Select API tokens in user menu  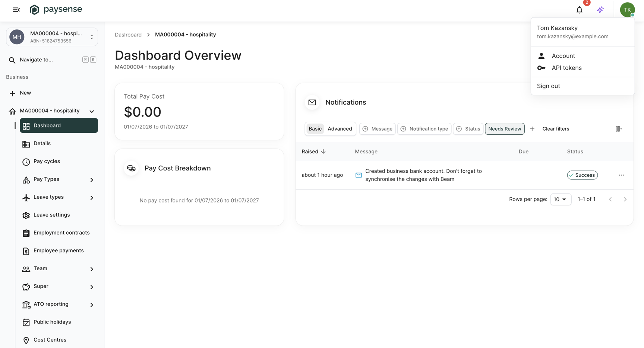point(583,68)
